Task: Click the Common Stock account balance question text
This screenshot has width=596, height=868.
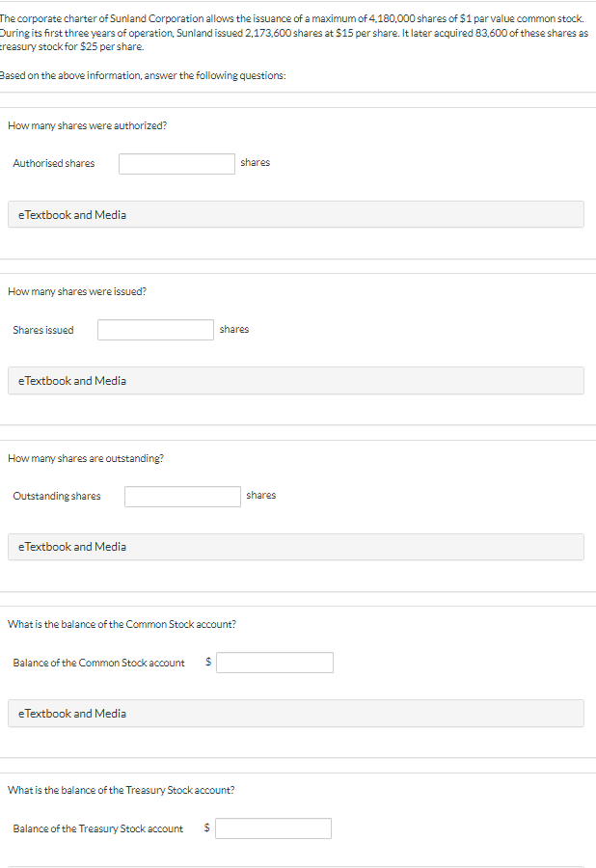Action: tap(122, 624)
